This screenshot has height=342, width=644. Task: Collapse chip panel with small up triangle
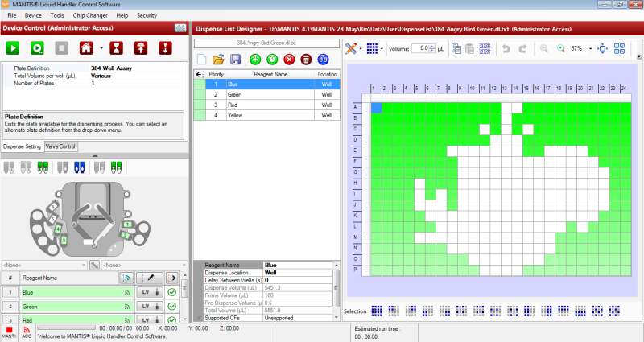(x=95, y=155)
